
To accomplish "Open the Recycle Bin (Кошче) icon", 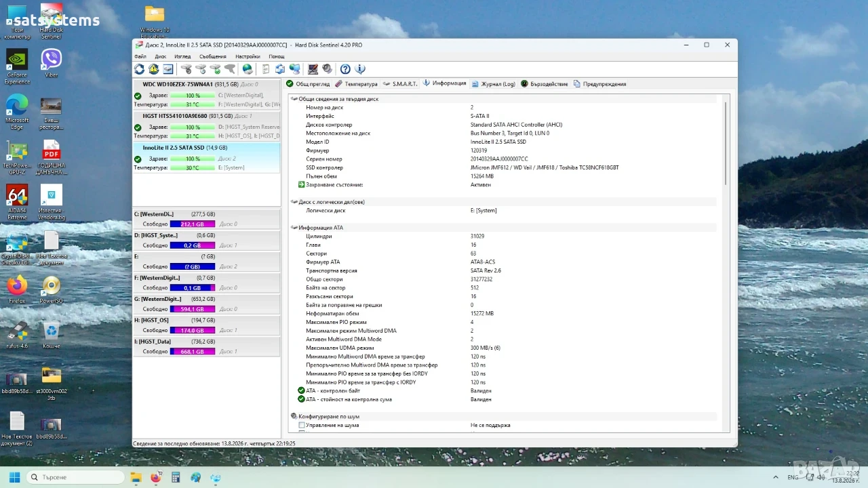I will pos(51,335).
